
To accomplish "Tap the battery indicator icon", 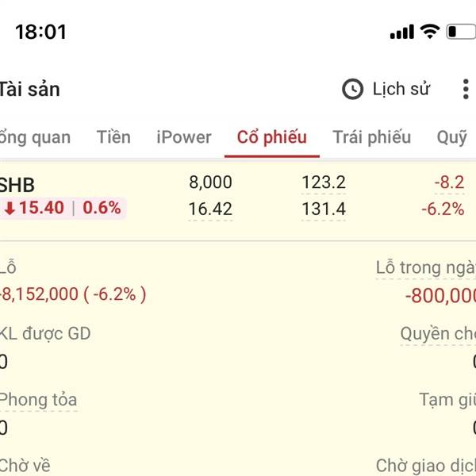I will 460,33.
